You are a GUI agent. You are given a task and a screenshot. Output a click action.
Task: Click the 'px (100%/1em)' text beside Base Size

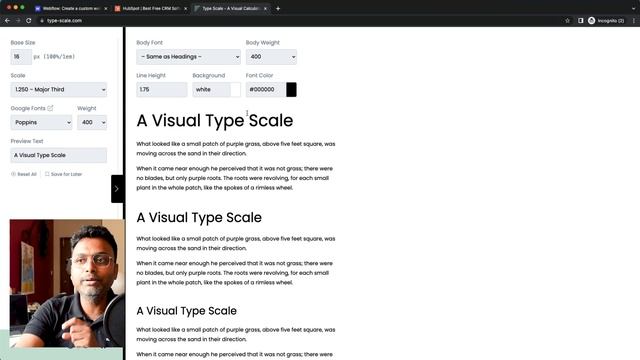click(x=54, y=57)
